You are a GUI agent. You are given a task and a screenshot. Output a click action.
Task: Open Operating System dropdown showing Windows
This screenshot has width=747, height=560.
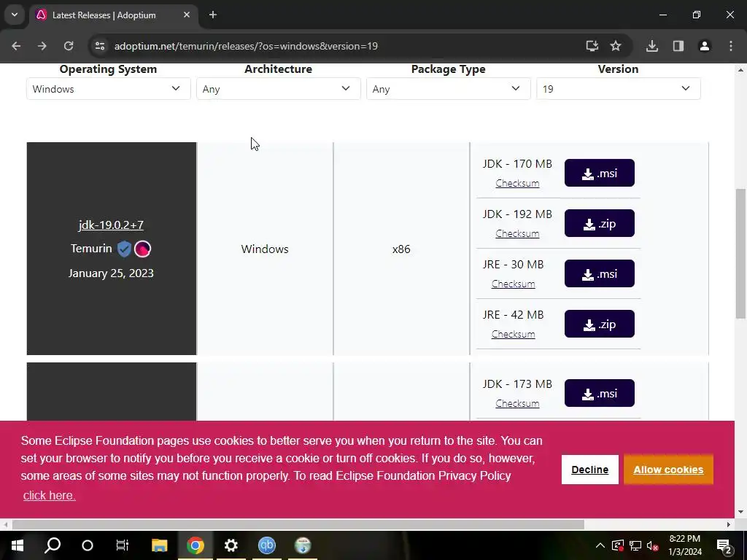click(x=108, y=88)
